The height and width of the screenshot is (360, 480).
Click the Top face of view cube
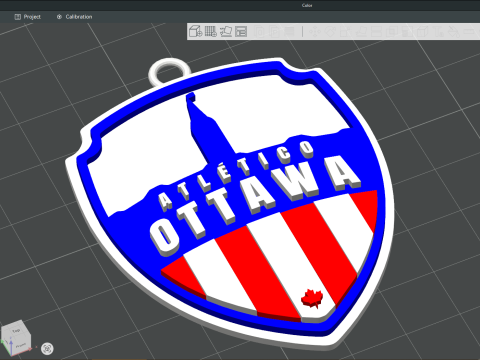[x=15, y=330]
